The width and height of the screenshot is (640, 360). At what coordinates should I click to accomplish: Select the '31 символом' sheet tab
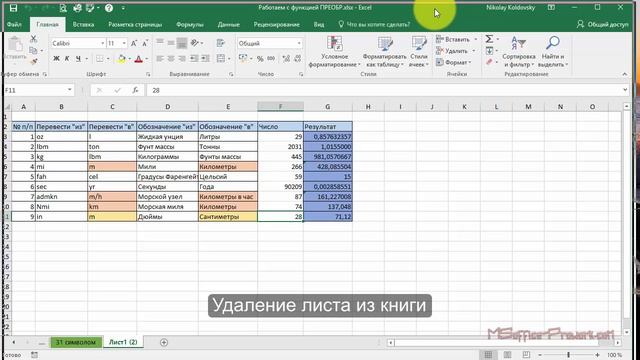pyautogui.click(x=76, y=342)
